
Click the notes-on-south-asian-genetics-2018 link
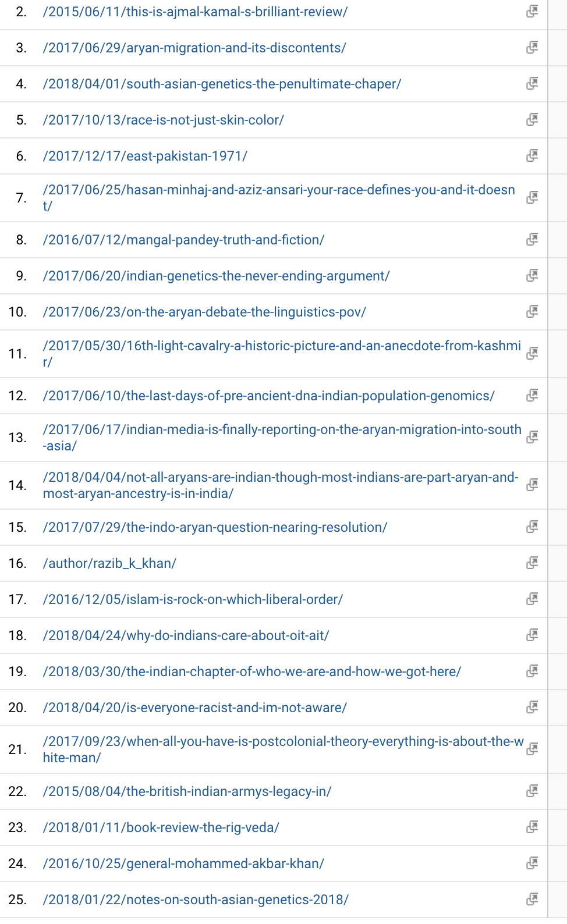tap(196, 900)
